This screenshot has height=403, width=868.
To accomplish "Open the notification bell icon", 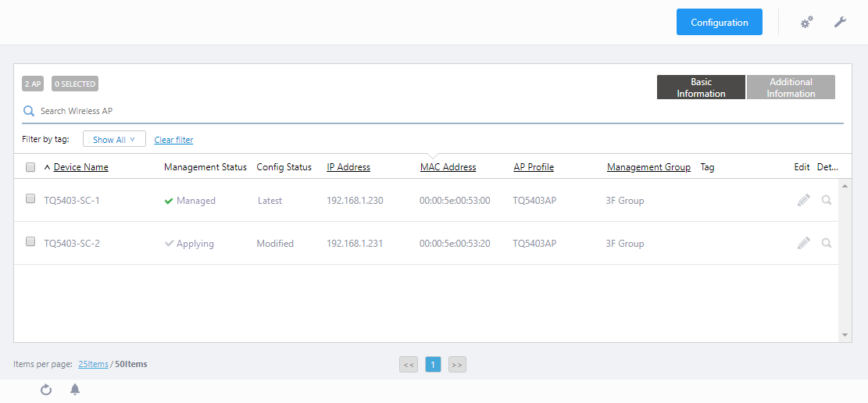I will click(x=75, y=390).
